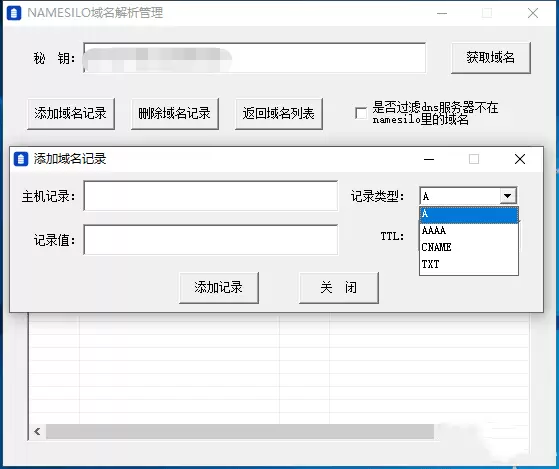This screenshot has height=469, width=559.
Task: Collapse the 记录类型 dropdown arrow
Action: pos(507,196)
